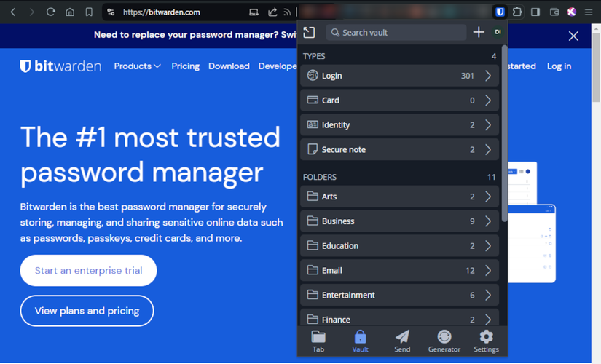Click View plans and pricing button
This screenshot has width=601, height=364.
(x=87, y=311)
